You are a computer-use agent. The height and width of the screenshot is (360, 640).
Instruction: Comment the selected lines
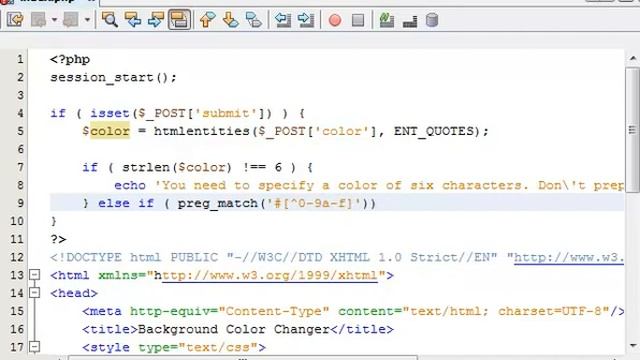pos(387,20)
